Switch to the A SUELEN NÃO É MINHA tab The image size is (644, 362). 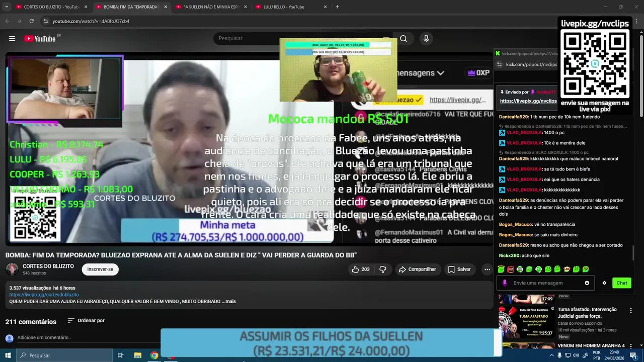(x=211, y=7)
